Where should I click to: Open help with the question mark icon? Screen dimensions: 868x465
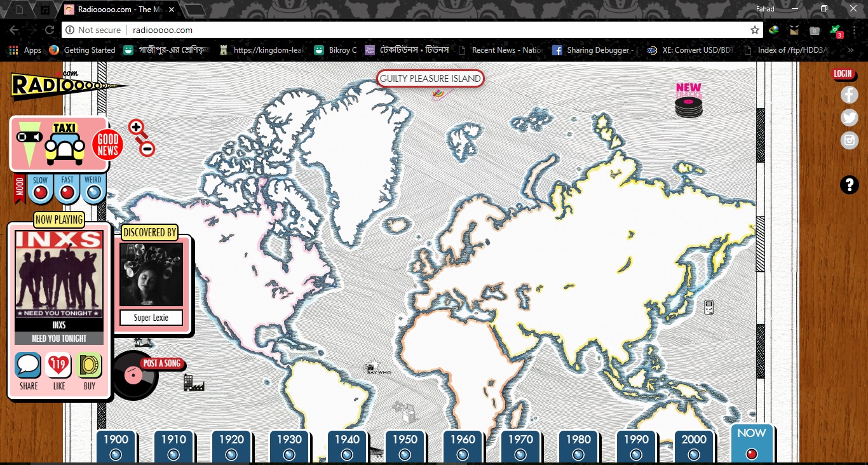click(850, 185)
